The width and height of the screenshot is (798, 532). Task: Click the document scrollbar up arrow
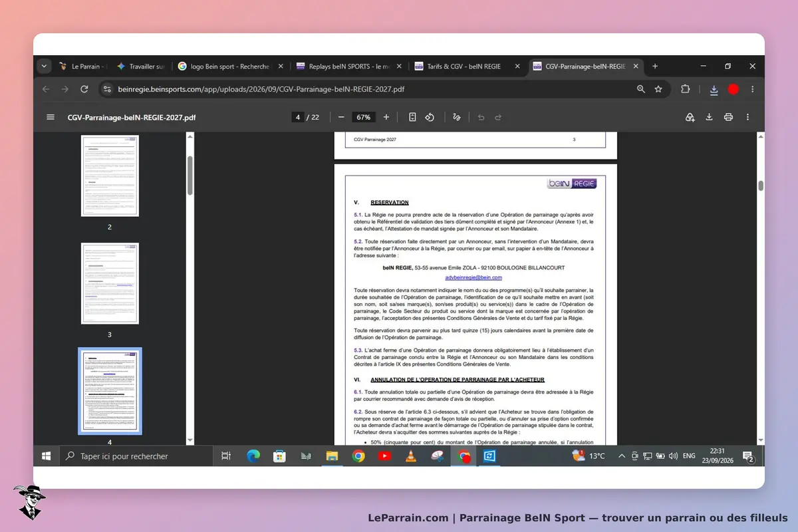click(761, 136)
